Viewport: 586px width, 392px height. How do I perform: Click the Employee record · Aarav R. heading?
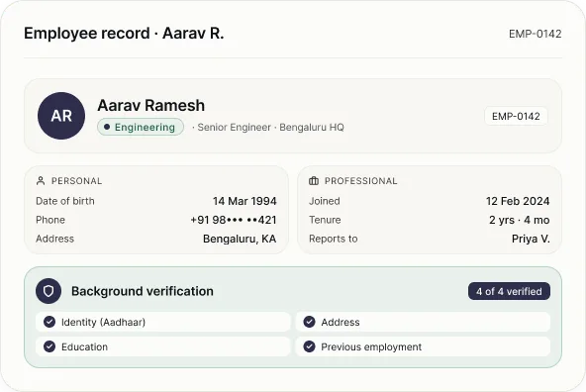pos(124,34)
